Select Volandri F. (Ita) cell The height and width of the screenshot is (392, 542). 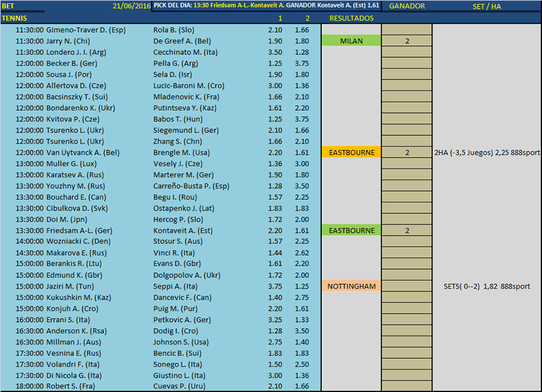[73, 364]
